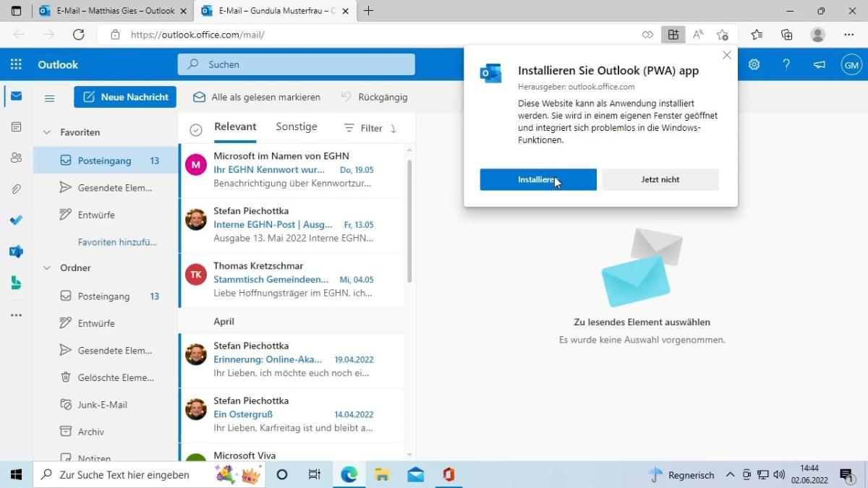Click the Suchen search field
This screenshot has width=868, height=488.
(x=297, y=64)
